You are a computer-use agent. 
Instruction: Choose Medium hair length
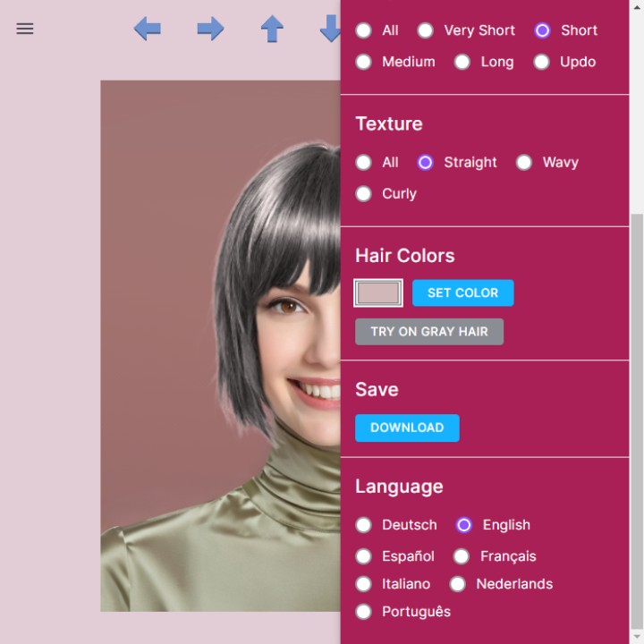(x=364, y=62)
